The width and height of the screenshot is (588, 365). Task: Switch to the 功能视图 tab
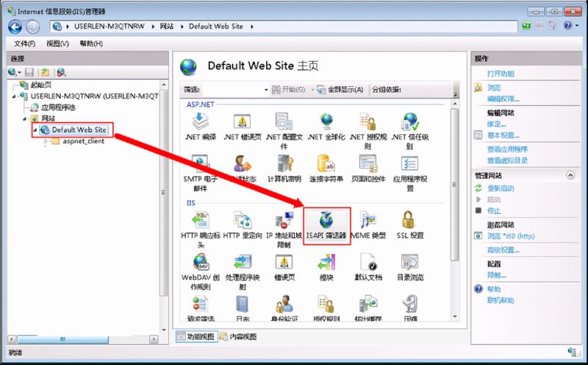click(196, 336)
